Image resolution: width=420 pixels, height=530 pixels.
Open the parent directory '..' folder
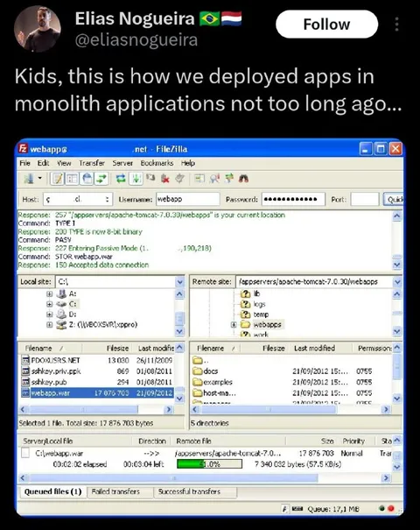click(x=200, y=360)
